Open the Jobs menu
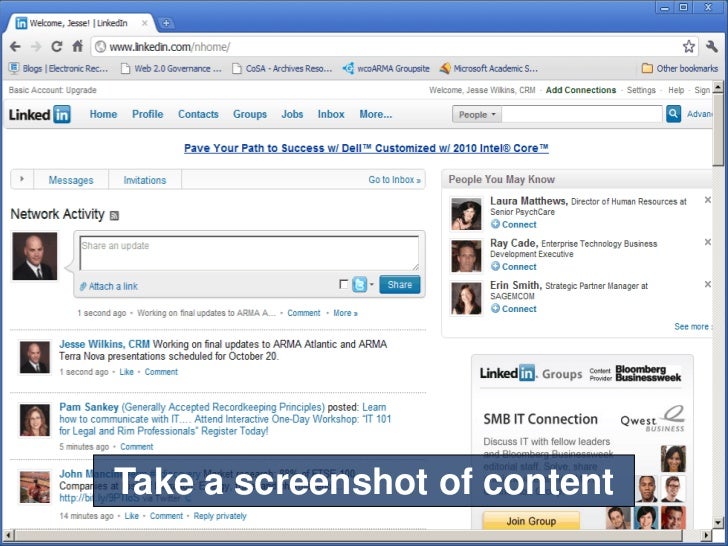The image size is (728, 546). (x=292, y=114)
